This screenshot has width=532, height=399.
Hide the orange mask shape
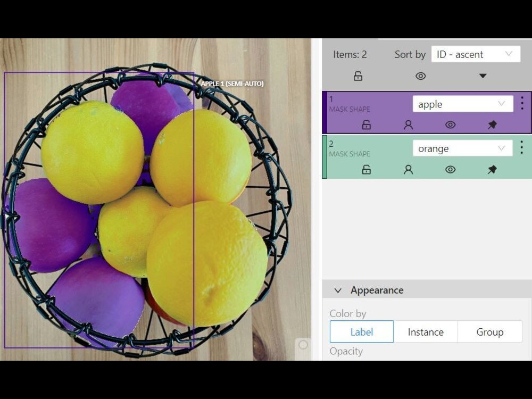pos(450,169)
